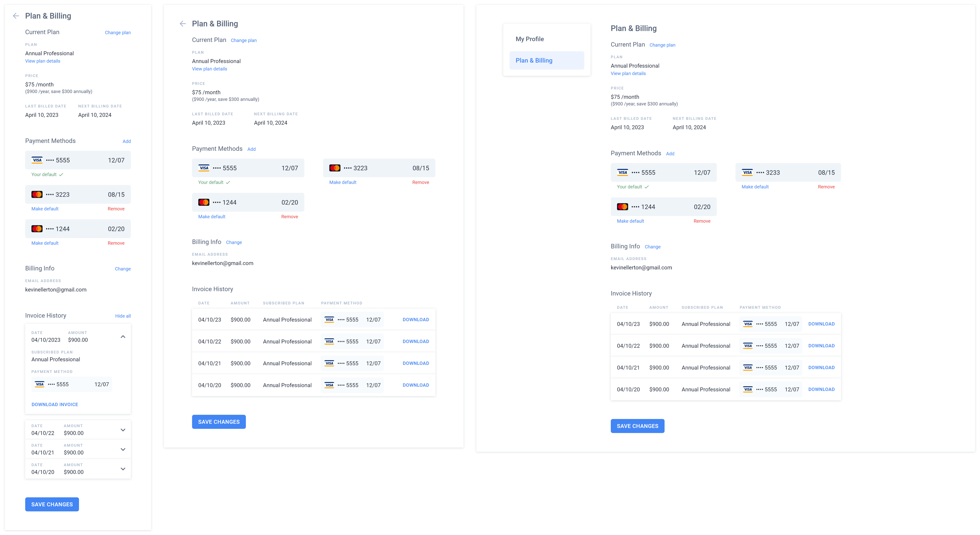Viewport: 980px width, 535px height.
Task: Click Mastercard icon on desktop card ending 1244
Action: coord(622,207)
